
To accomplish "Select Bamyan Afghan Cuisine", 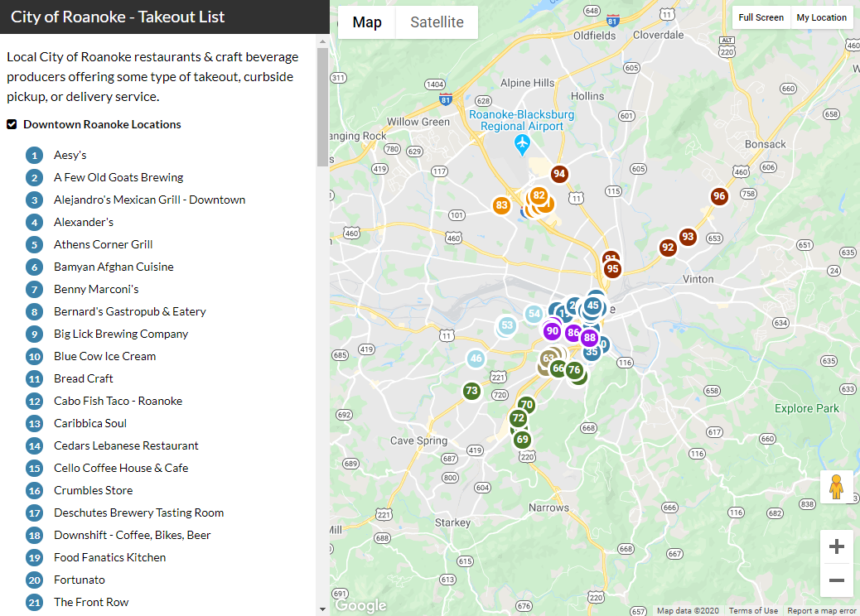I will [x=114, y=267].
